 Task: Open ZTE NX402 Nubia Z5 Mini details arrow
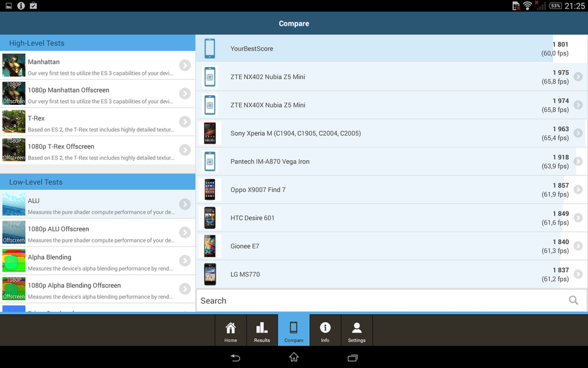coord(578,77)
